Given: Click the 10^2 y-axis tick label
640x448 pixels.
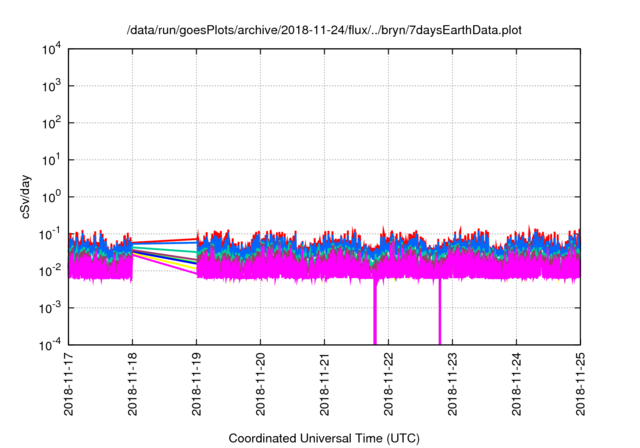Looking at the screenshot, I should 52,123.
